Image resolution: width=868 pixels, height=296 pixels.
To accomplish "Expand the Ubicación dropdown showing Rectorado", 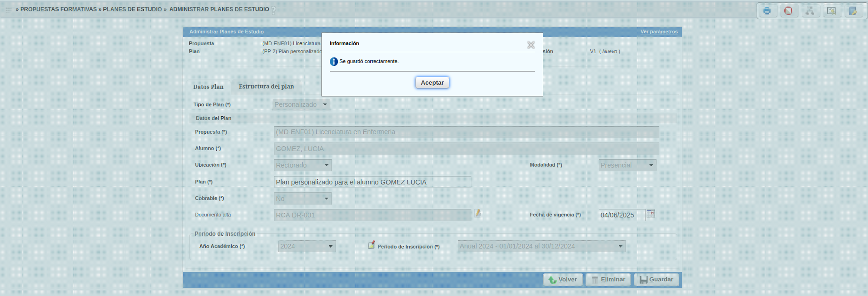I will click(303, 165).
